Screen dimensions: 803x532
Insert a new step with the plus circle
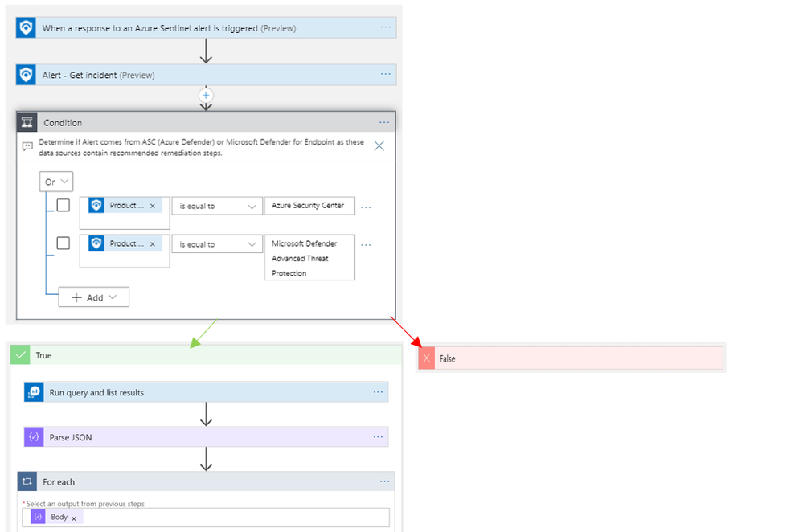pyautogui.click(x=206, y=96)
